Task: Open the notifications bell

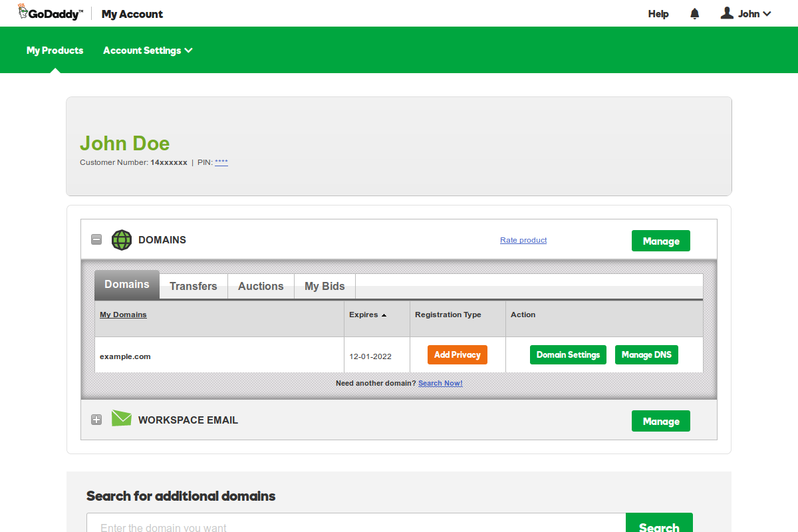Action: [695, 13]
